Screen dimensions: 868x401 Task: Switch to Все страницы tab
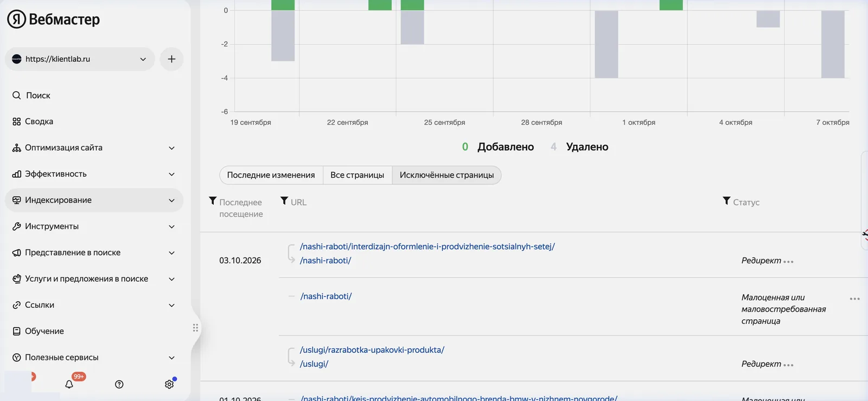358,175
